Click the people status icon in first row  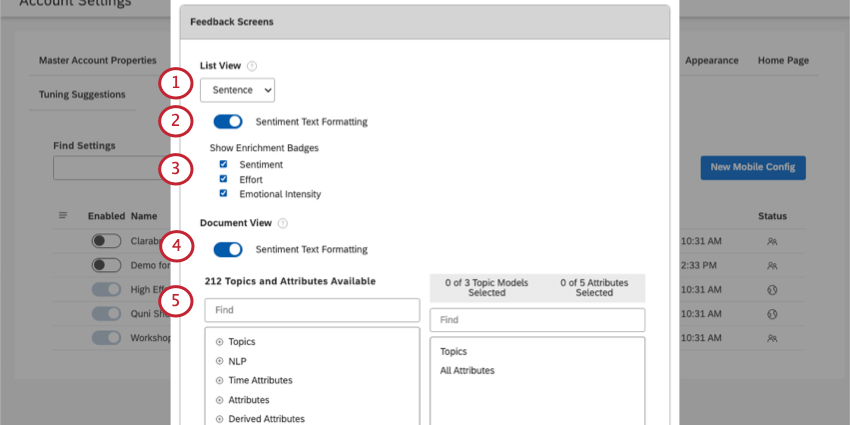(772, 241)
